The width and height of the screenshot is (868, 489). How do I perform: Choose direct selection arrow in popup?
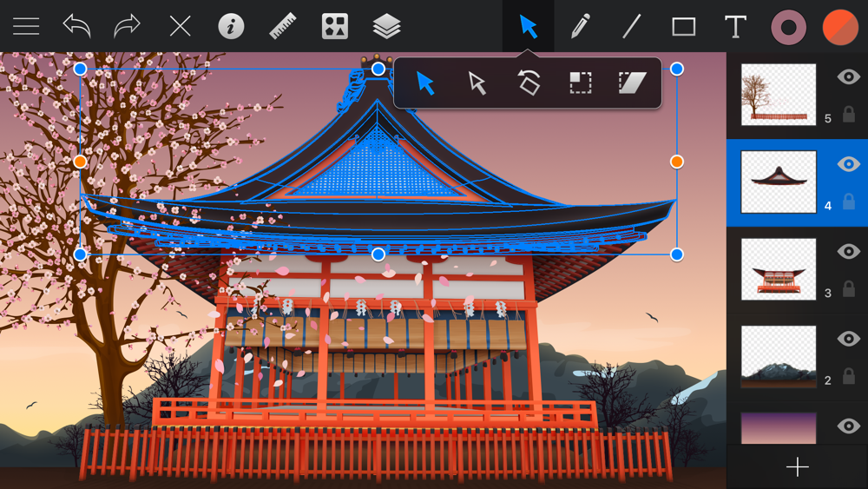pos(477,83)
